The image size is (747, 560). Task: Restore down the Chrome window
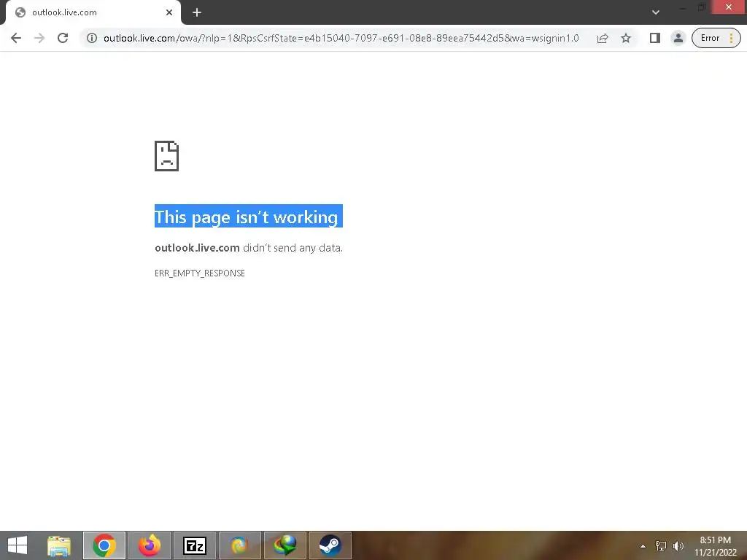coord(702,7)
